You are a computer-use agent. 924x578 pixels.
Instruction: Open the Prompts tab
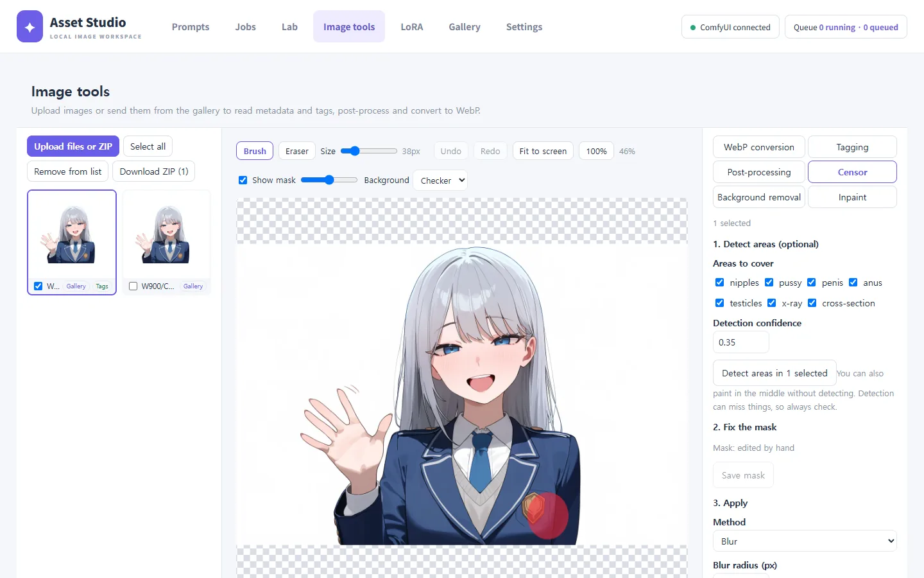tap(191, 27)
